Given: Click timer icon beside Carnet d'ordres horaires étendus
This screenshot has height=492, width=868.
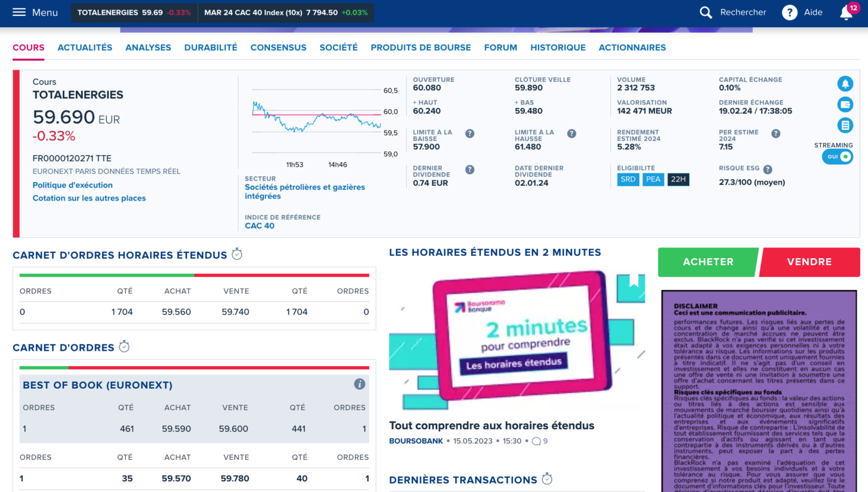Looking at the screenshot, I should 237,254.
